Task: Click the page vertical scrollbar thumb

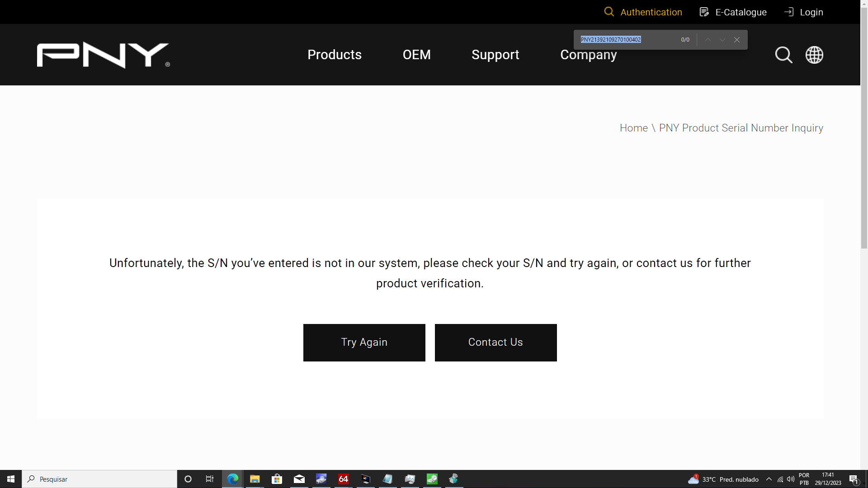Action: tap(864, 129)
